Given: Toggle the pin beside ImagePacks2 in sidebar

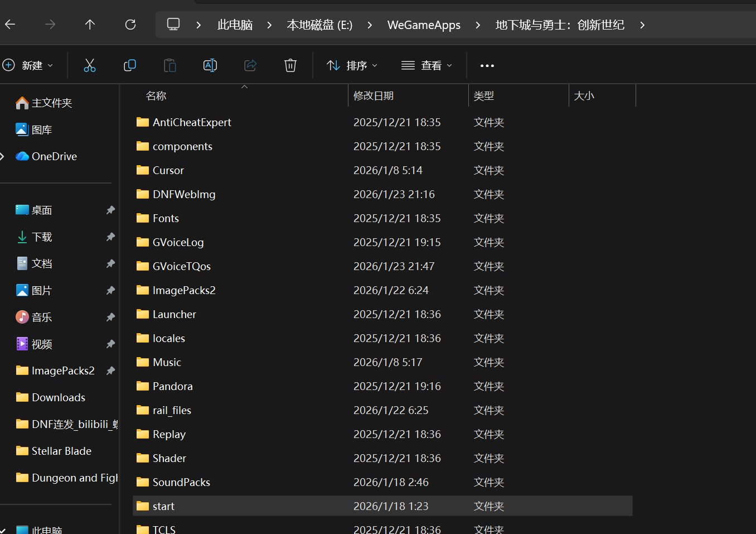Looking at the screenshot, I should 110,371.
